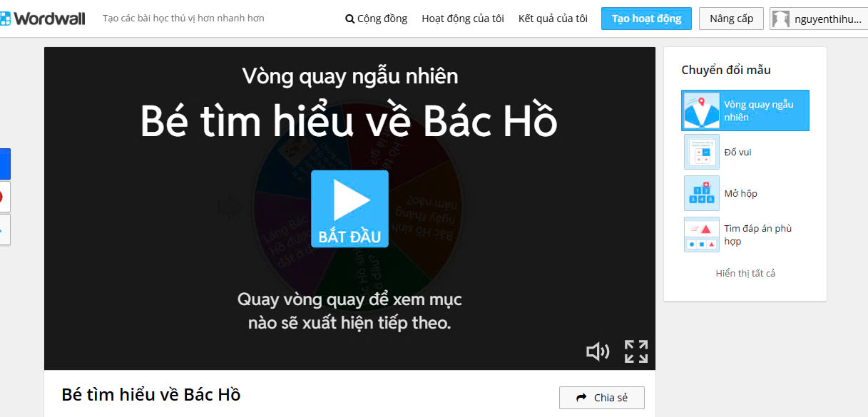
Task: Click the Nâng cấp button
Action: point(731,19)
